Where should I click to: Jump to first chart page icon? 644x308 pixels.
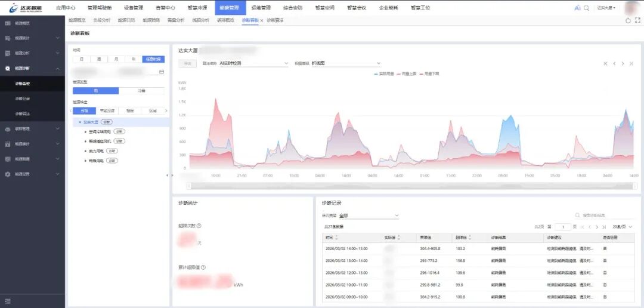(606, 63)
